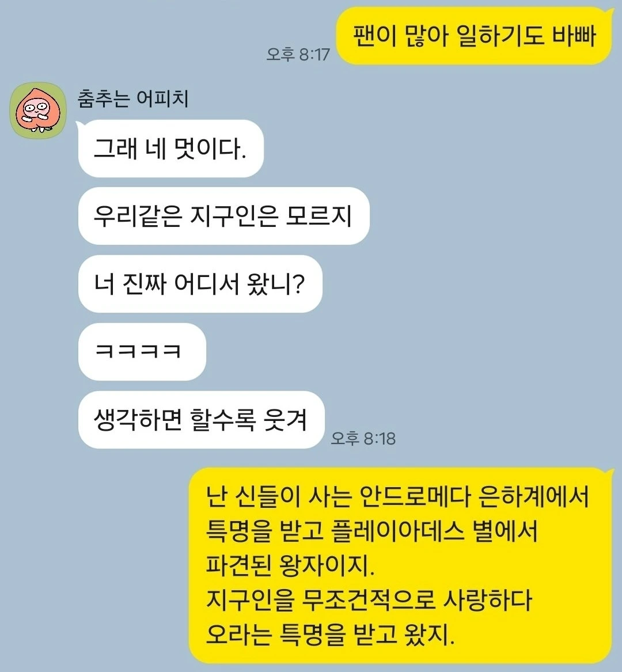Click the 오후 8:17 timestamp
Viewport: 622px width, 672px height.
coord(298,55)
